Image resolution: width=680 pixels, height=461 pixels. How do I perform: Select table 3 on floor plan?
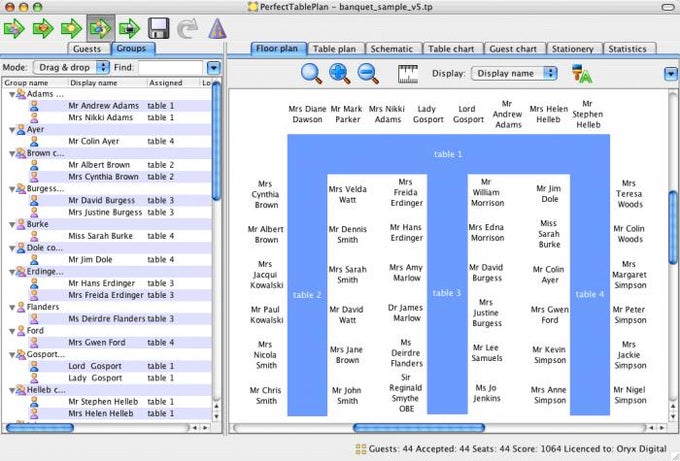[447, 293]
